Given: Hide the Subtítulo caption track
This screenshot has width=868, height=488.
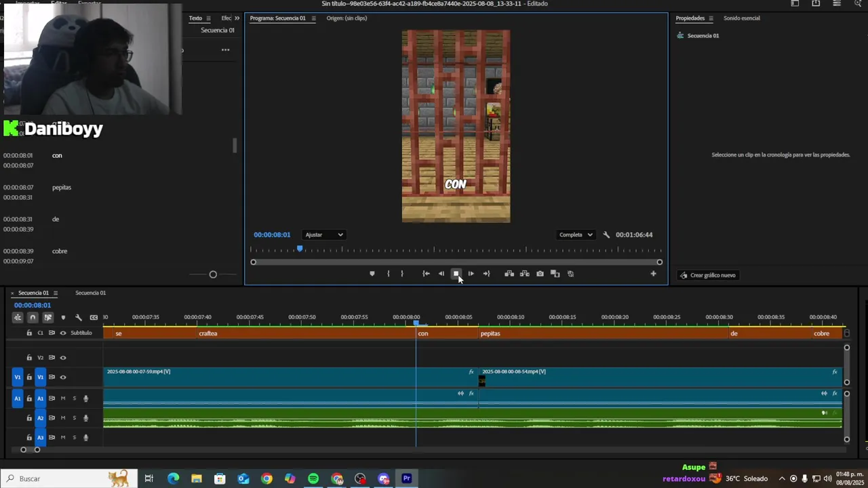Looking at the screenshot, I should (x=63, y=333).
